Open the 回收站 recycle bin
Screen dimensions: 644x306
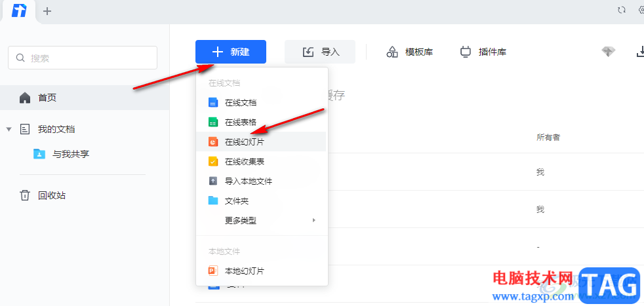pos(52,195)
